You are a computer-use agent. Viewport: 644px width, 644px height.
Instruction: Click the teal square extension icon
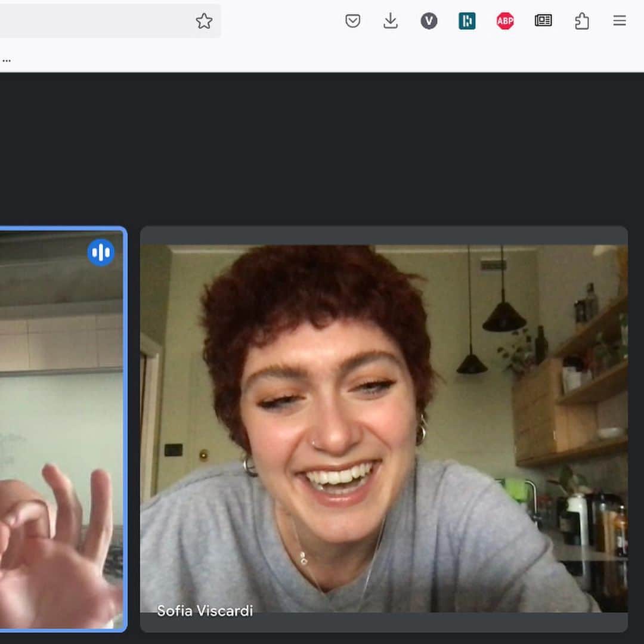coord(467,21)
